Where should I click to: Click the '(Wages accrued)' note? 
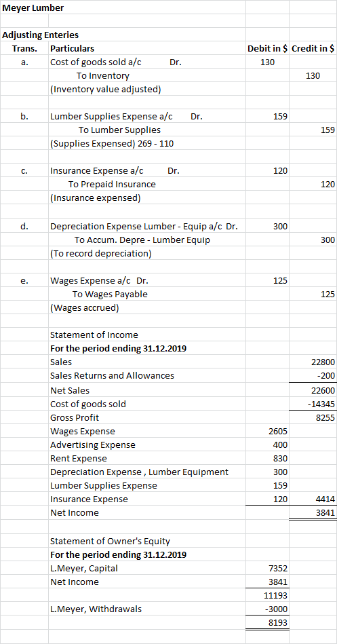tap(84, 307)
